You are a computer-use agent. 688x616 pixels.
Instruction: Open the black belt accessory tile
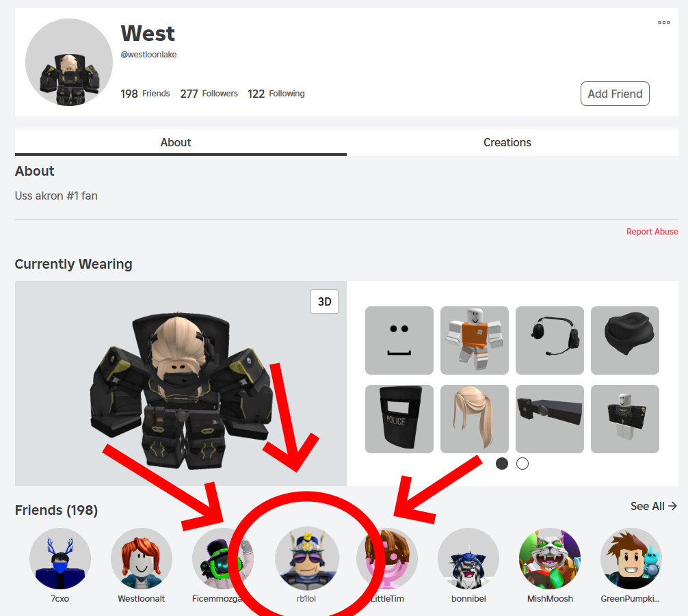coord(549,418)
